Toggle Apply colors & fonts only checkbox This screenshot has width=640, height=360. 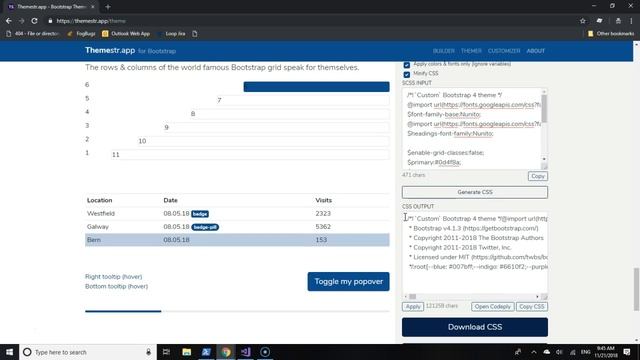[x=407, y=65]
